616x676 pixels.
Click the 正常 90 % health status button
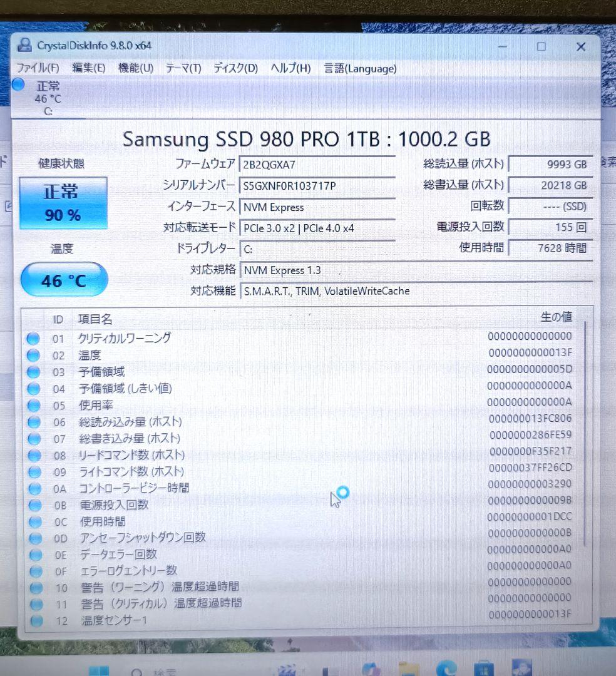click(63, 203)
